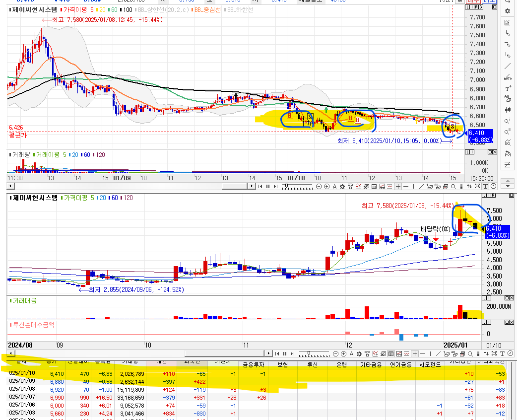Click the 33,168,659 volume cell
Image resolution: width=517 pixels, height=420 pixels.
coord(130,398)
